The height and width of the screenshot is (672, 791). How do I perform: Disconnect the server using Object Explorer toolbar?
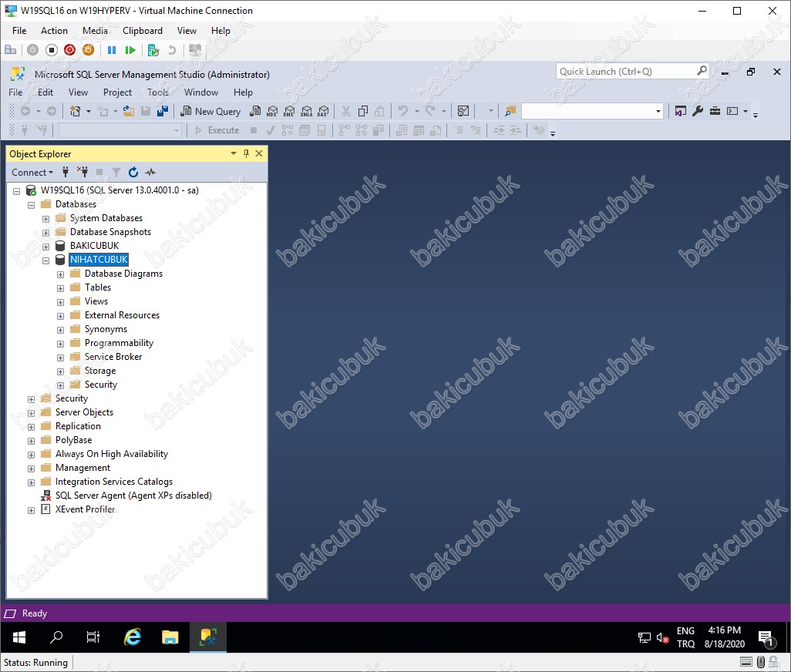pyautogui.click(x=82, y=173)
